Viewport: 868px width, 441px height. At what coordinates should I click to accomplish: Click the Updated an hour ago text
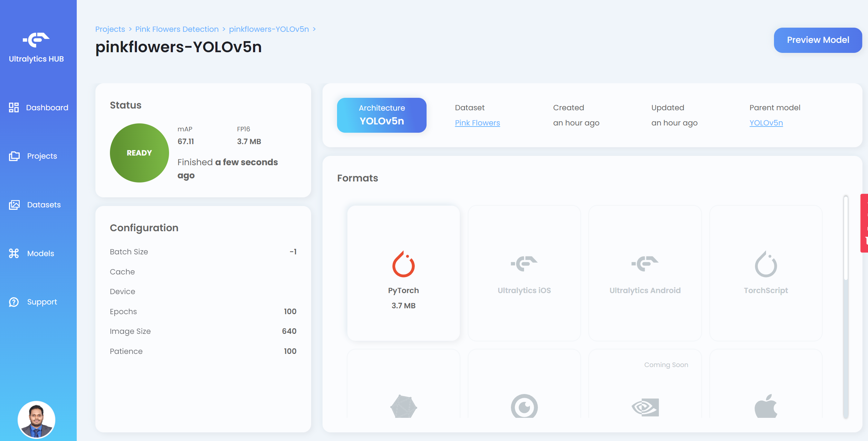[x=674, y=123]
